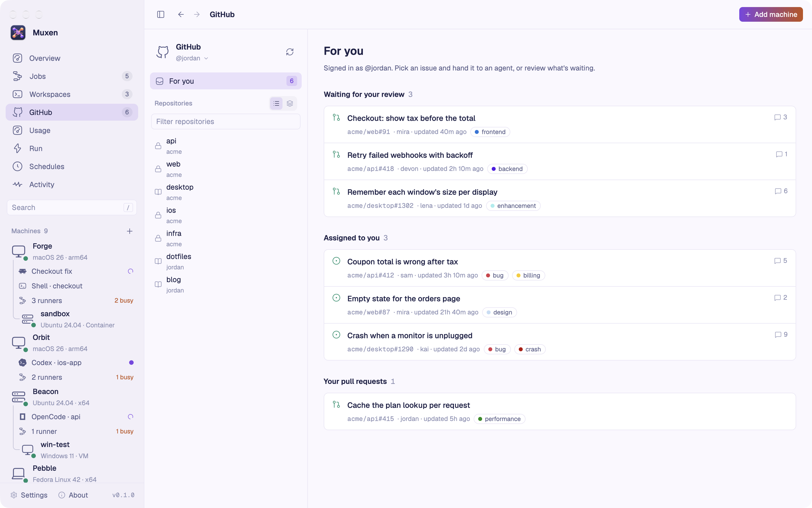Expand the 3 runners row under Forge
This screenshot has height=508, width=812.
(76, 301)
